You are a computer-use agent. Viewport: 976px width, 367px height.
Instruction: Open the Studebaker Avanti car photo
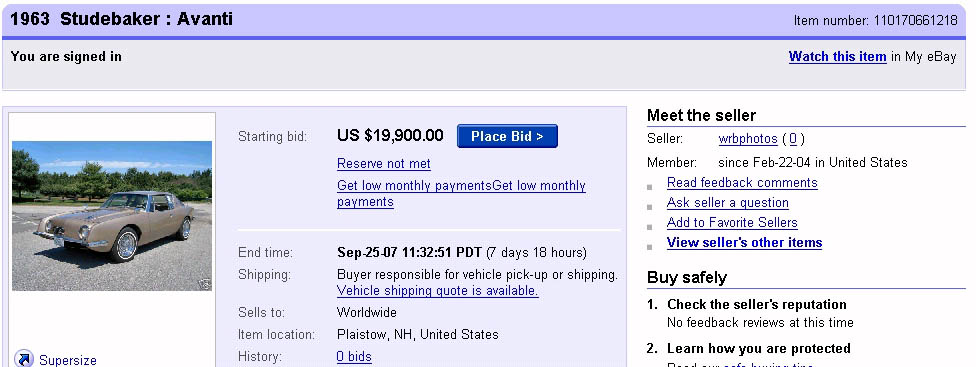coord(112,216)
